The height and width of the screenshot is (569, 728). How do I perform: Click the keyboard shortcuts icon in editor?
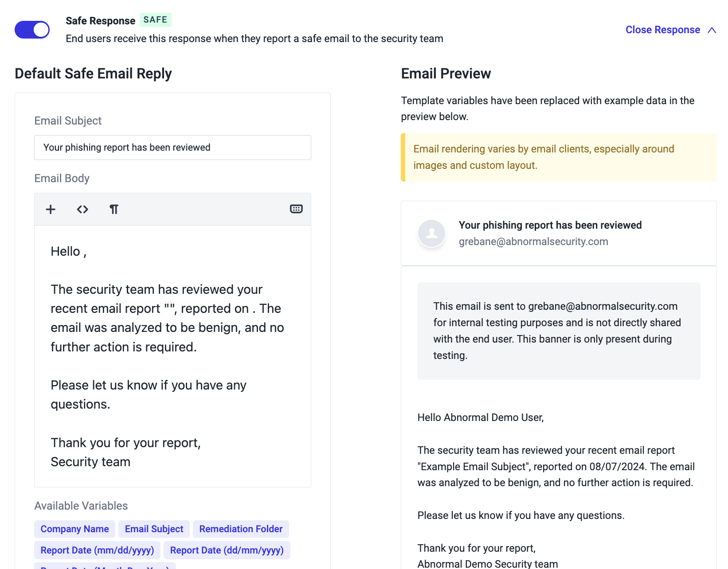coord(296,209)
